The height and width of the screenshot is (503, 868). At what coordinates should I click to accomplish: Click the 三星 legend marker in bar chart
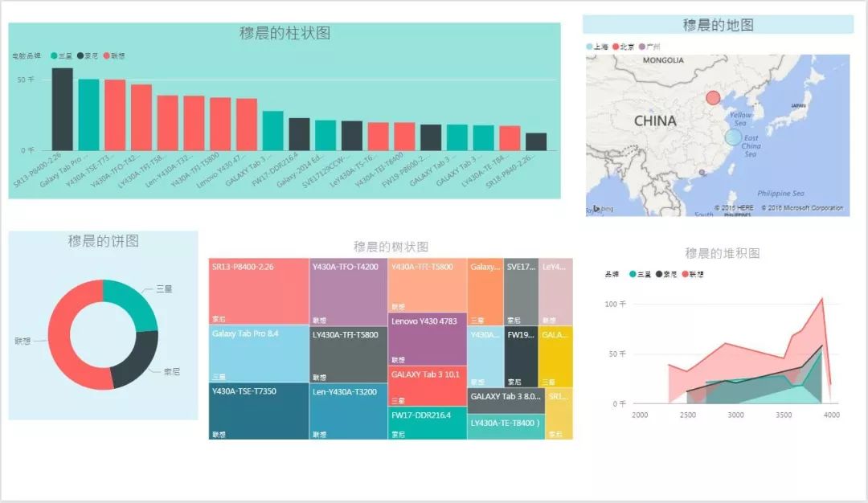point(54,56)
